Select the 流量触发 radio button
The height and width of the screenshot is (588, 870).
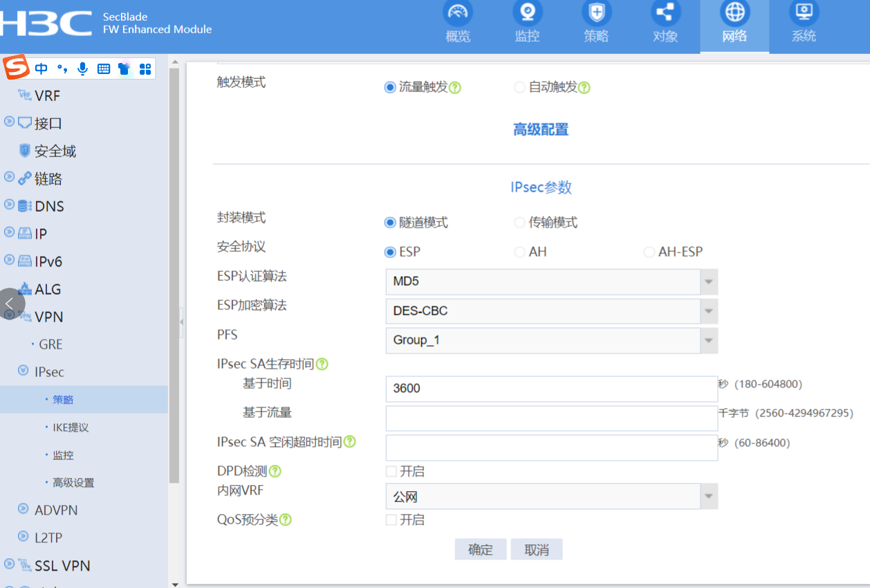point(390,88)
